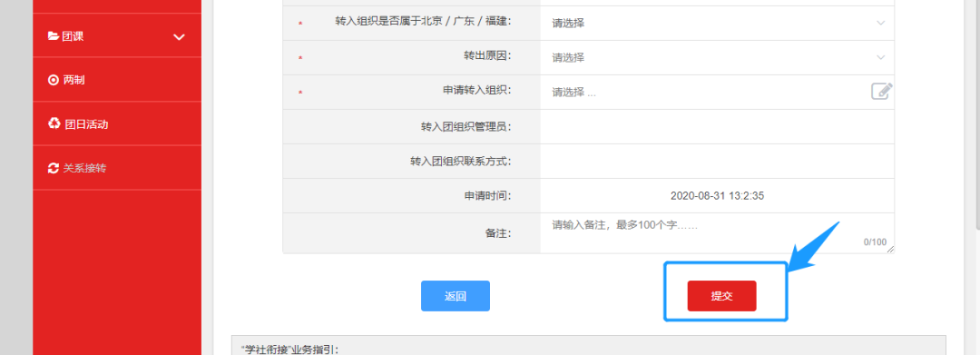Click the blue 返回 button

coord(455,296)
